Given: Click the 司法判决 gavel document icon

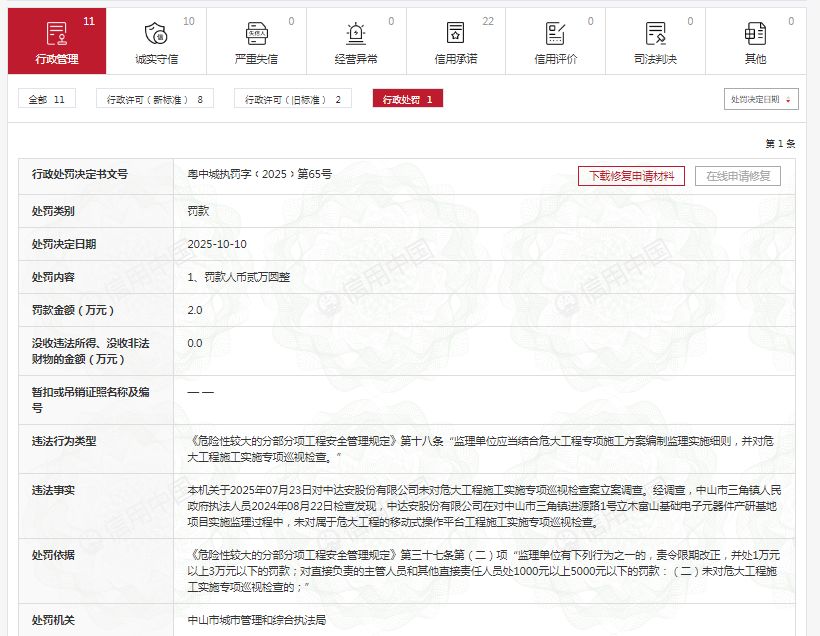Looking at the screenshot, I should pos(655,33).
